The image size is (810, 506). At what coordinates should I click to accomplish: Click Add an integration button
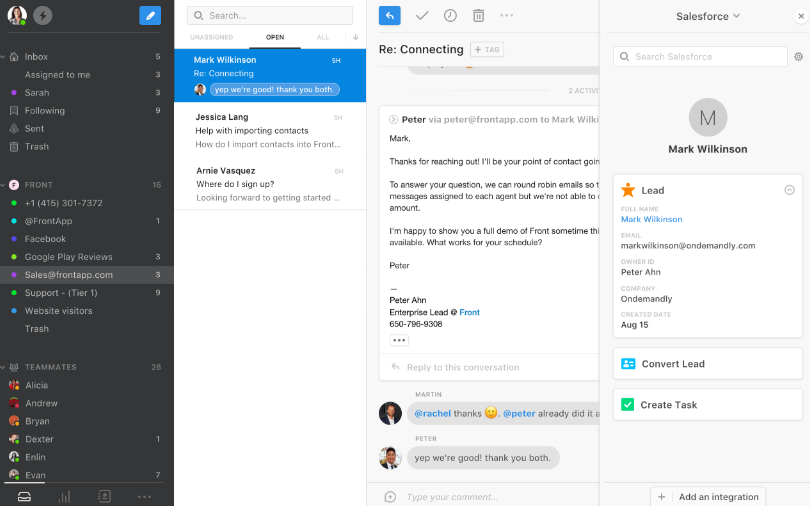click(x=708, y=497)
